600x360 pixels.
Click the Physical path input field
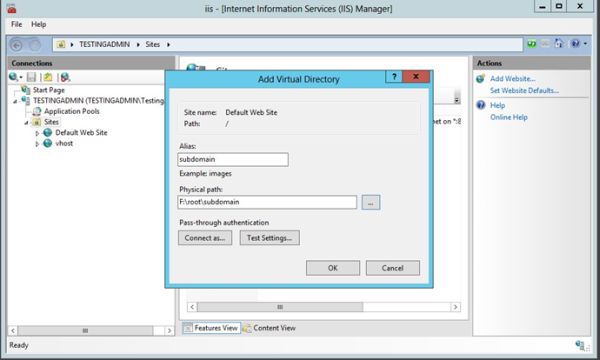pos(267,202)
